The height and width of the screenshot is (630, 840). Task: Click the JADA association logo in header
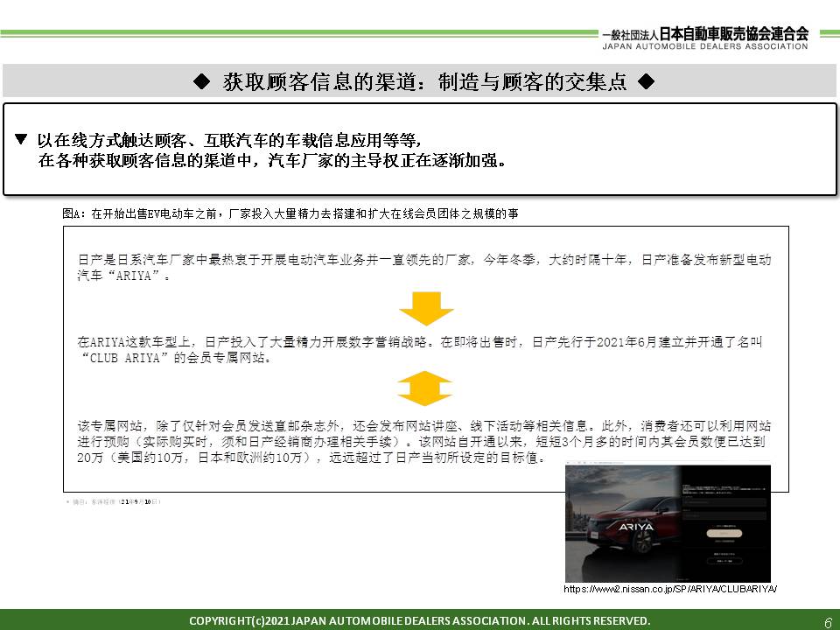704,38
